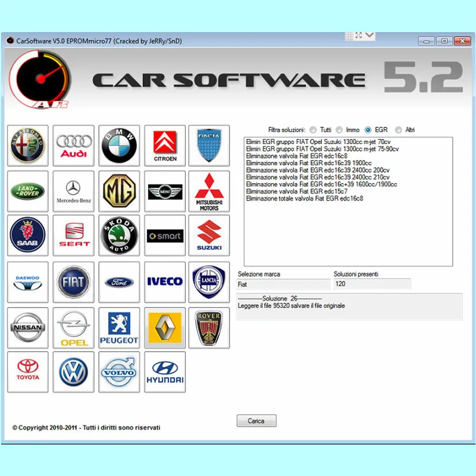The width and height of the screenshot is (476, 476).
Task: Select the Renault brand logo
Action: coord(165,328)
